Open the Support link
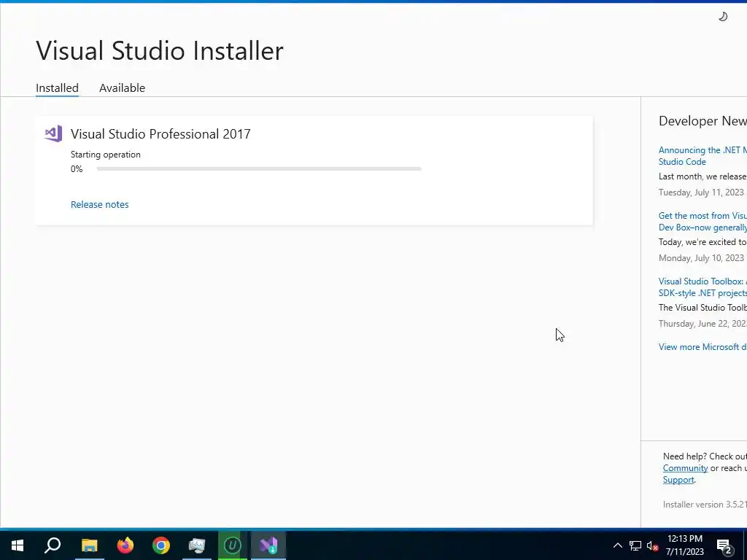The image size is (747, 560). [x=678, y=480]
